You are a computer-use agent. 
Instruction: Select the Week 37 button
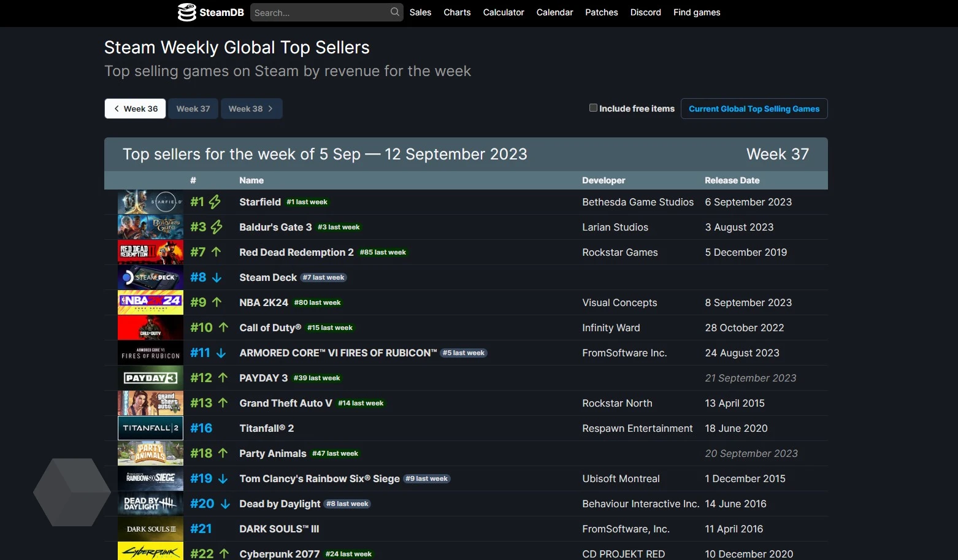tap(193, 109)
